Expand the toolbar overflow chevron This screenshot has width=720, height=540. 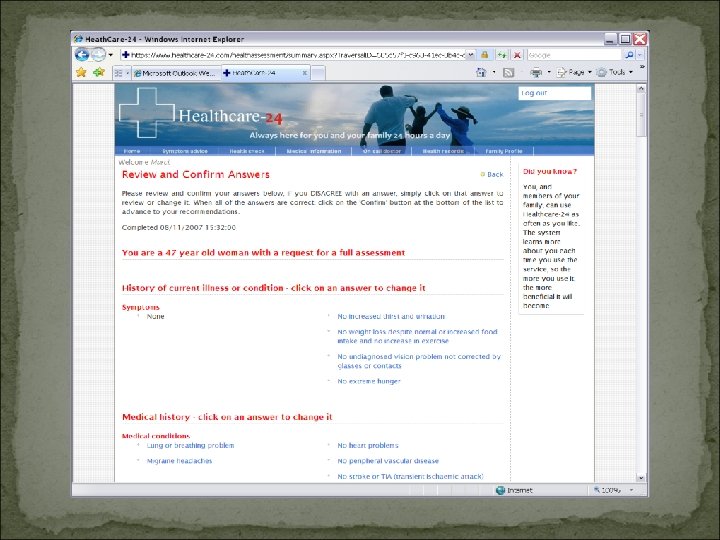point(642,67)
